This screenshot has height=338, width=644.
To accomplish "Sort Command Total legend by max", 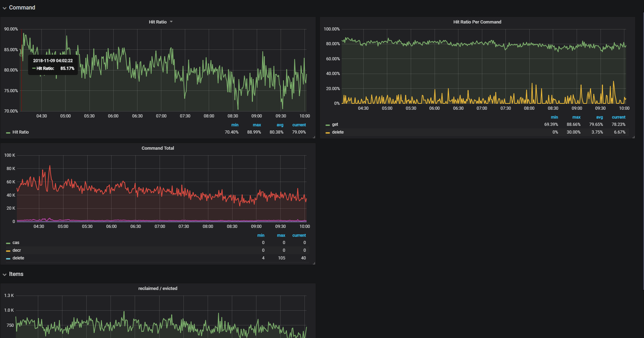I will tap(281, 235).
